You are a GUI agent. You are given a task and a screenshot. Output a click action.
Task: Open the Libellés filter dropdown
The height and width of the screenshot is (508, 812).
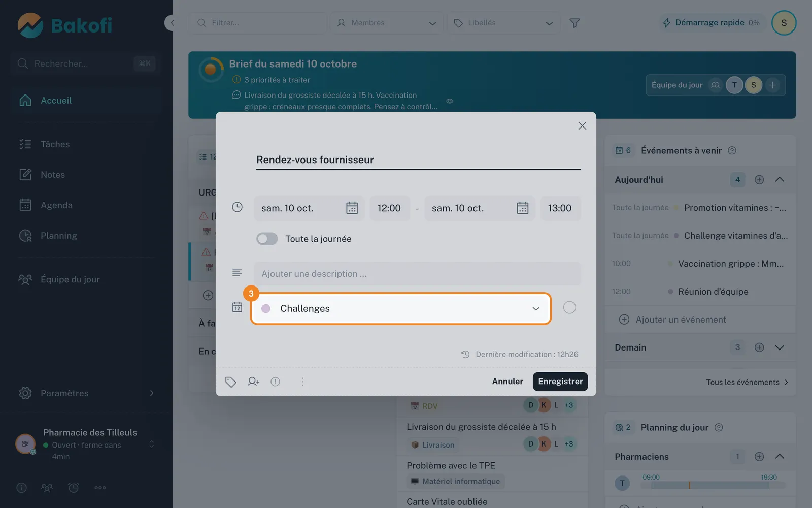tap(503, 23)
